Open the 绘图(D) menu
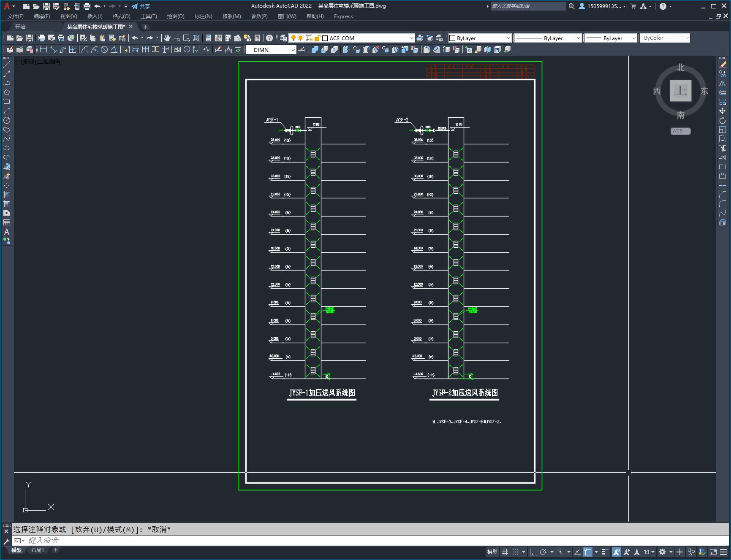 point(176,16)
